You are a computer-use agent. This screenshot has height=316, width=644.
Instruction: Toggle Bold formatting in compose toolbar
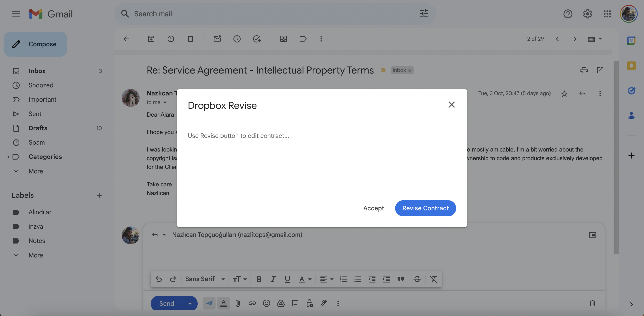pos(259,279)
